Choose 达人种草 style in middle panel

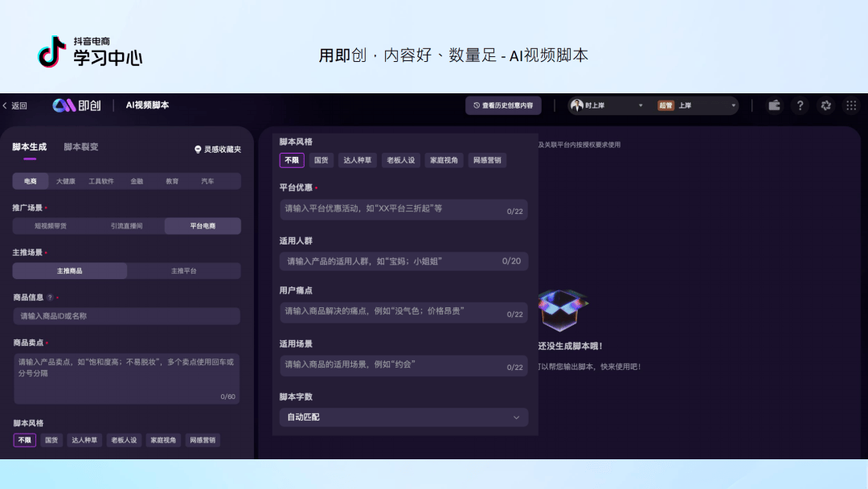[x=357, y=160]
